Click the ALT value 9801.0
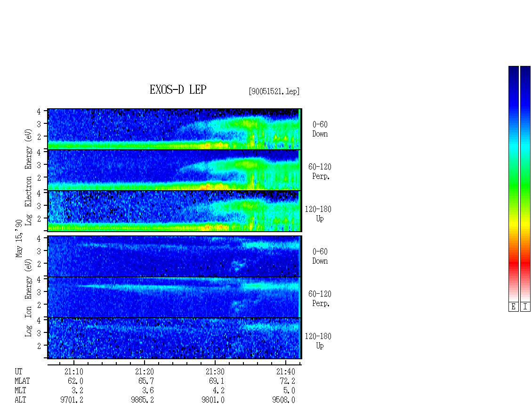532x412 pixels. pyautogui.click(x=213, y=400)
